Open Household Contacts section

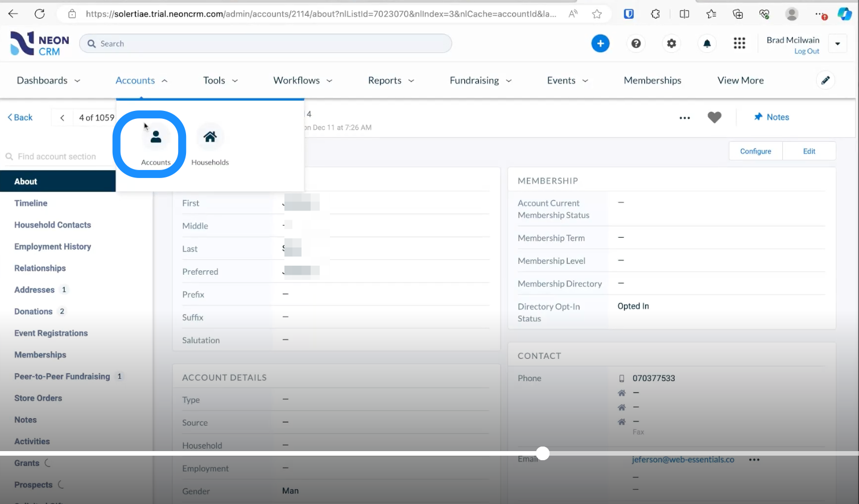(52, 225)
